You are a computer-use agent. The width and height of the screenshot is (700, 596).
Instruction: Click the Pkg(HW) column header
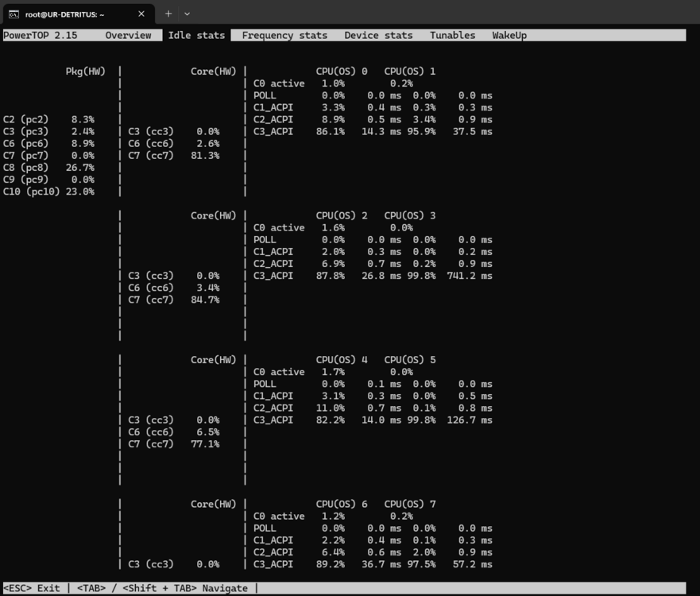coord(85,72)
